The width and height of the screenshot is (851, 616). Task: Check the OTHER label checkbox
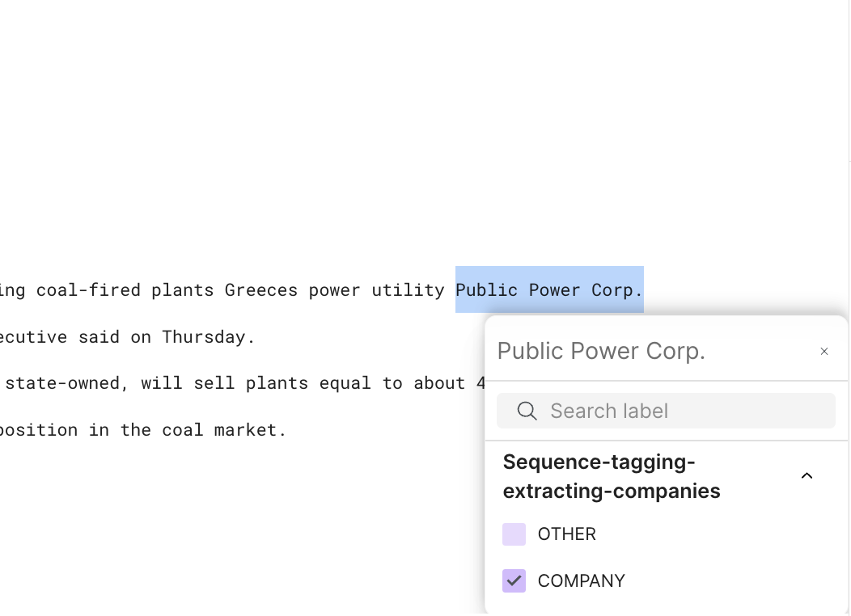pyautogui.click(x=514, y=534)
